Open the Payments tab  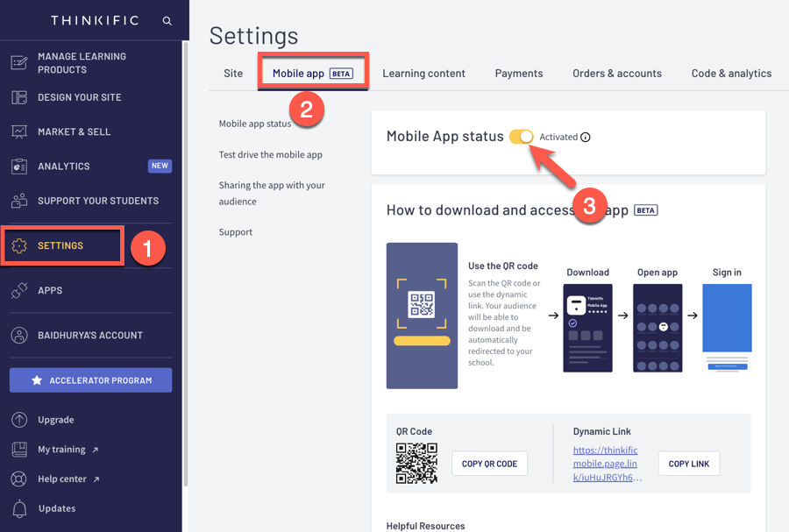click(x=518, y=74)
